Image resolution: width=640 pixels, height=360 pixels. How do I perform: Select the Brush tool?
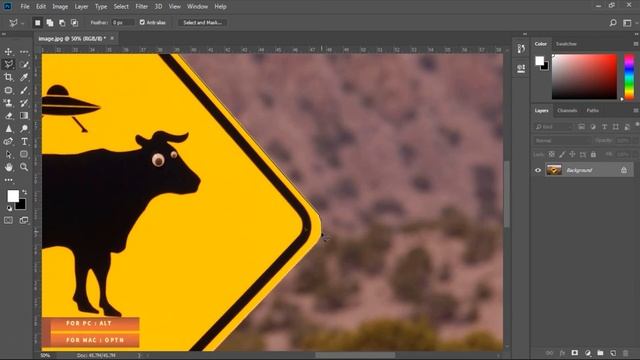click(x=24, y=90)
